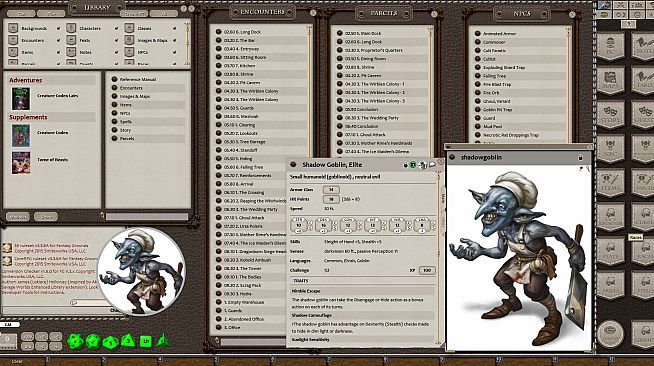Toggle the NPCs checkmark in Library

coord(174,53)
